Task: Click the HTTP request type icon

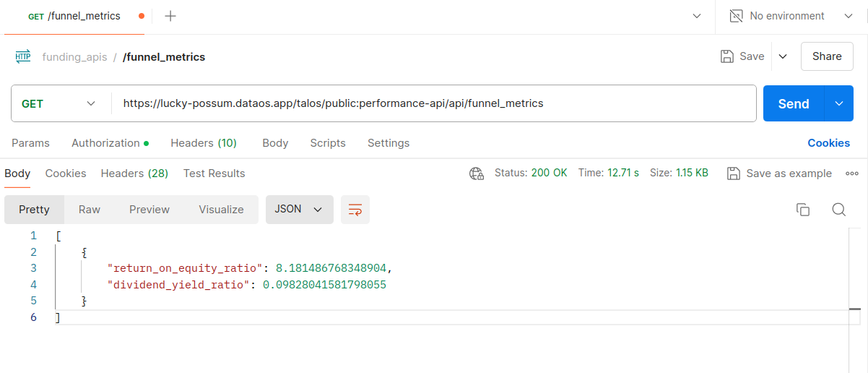Action: pyautogui.click(x=23, y=56)
